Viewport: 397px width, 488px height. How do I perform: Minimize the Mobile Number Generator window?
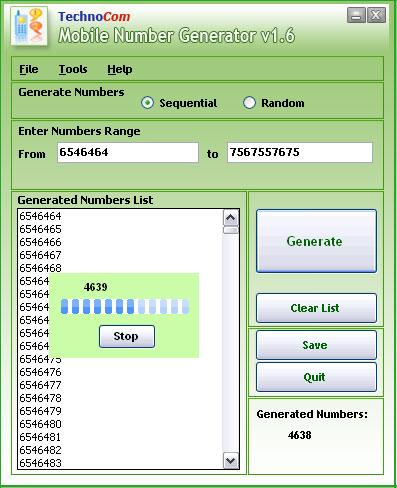pos(356,15)
